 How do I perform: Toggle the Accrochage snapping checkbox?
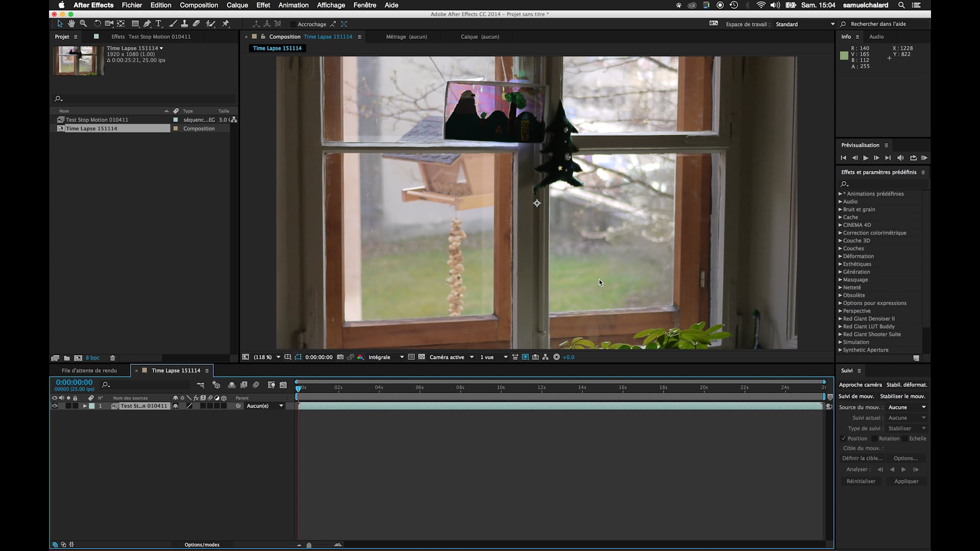tap(293, 24)
